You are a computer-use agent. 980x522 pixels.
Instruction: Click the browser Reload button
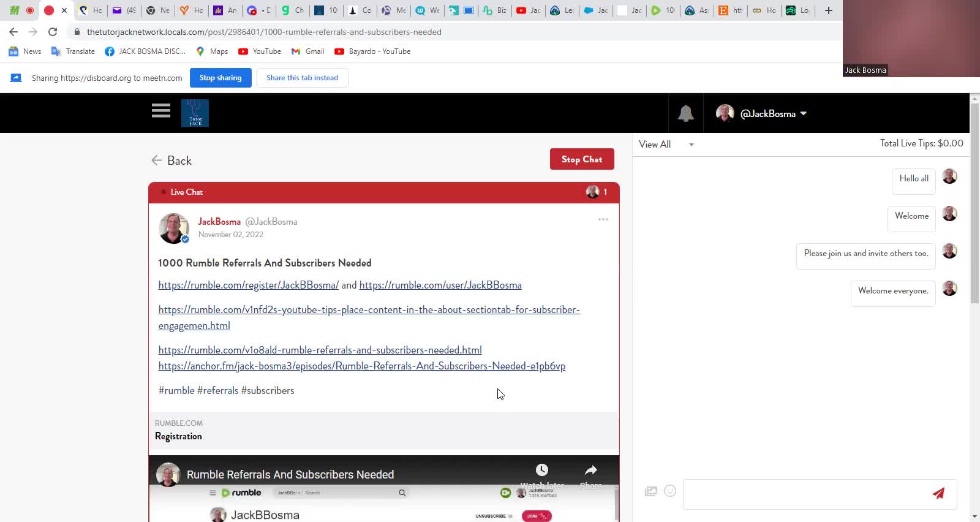(53, 32)
